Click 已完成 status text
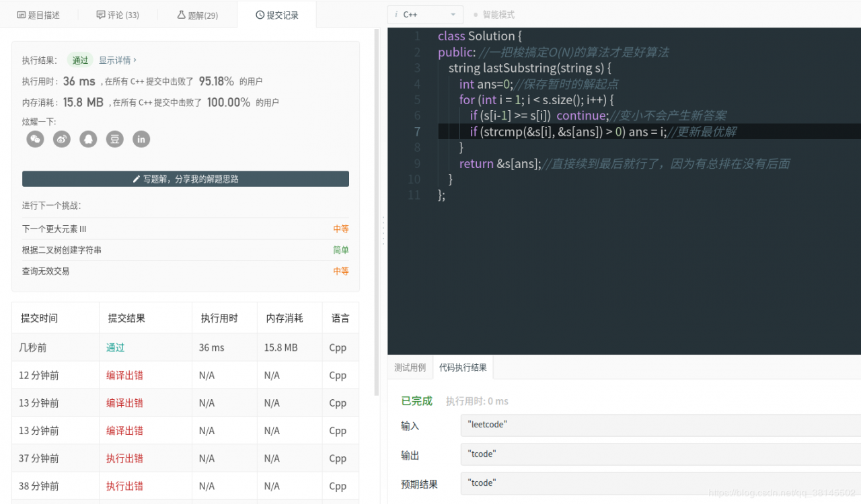The width and height of the screenshot is (861, 504). pos(416,401)
